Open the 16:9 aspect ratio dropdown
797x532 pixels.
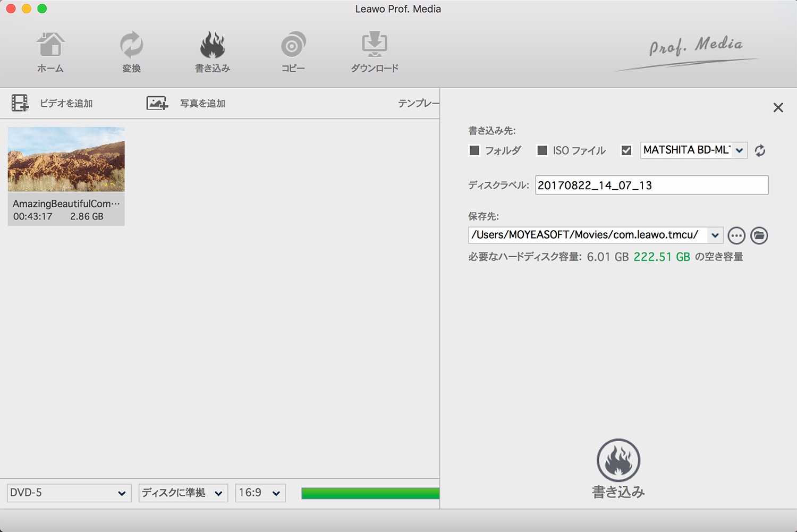260,493
